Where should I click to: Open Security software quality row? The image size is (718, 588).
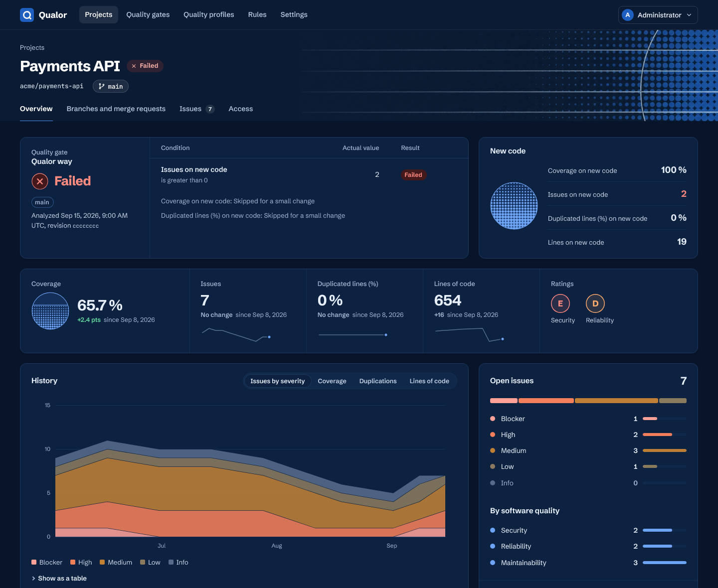point(588,530)
